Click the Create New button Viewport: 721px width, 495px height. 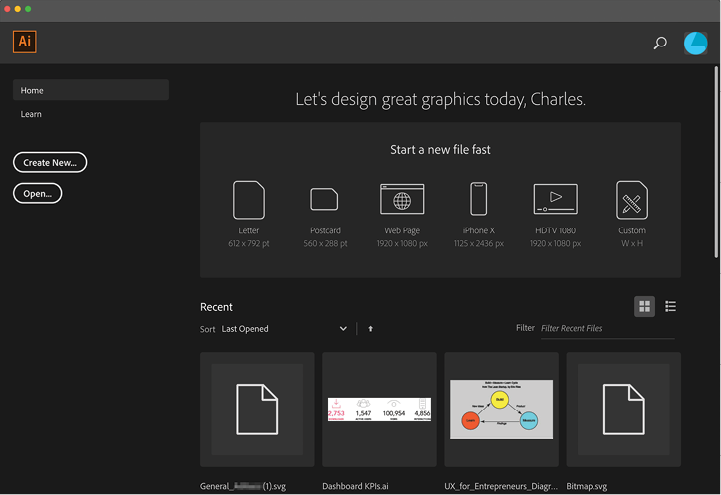click(x=50, y=162)
